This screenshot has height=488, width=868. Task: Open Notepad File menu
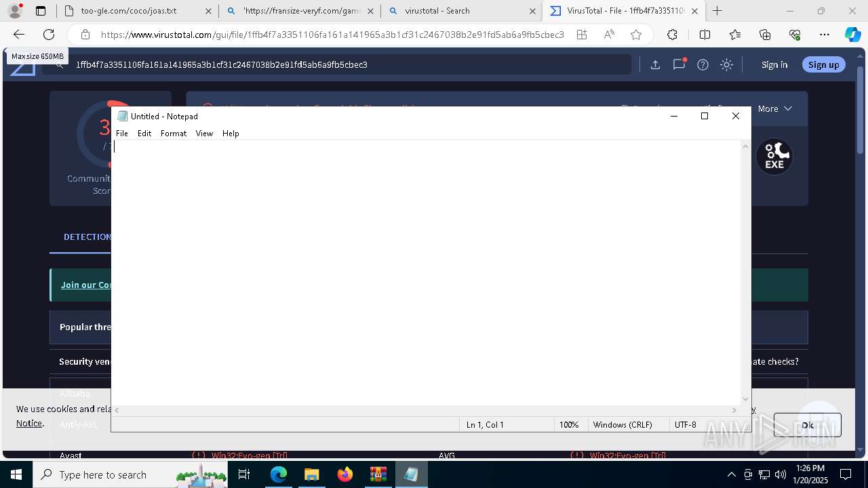click(x=122, y=134)
